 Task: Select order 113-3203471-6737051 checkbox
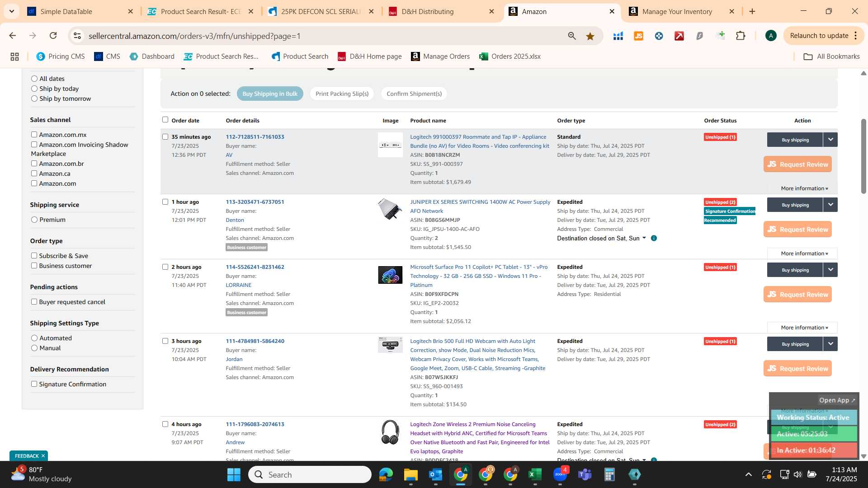pos(165,202)
